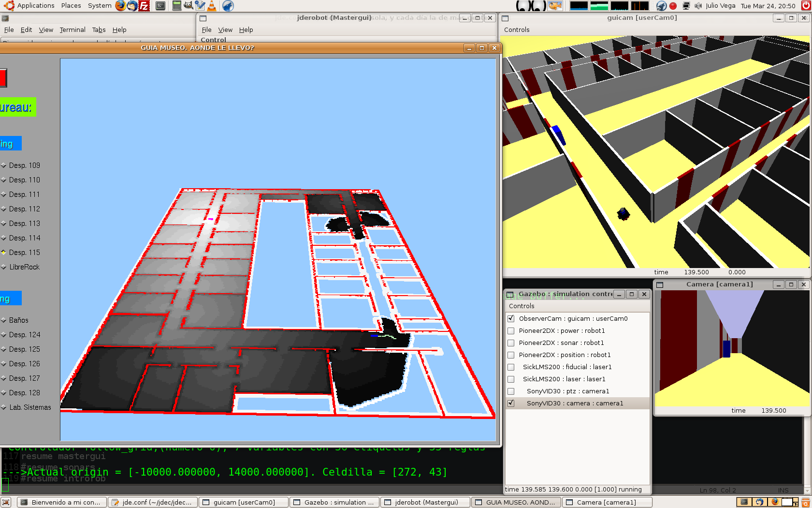
Task: Select the Desp. 115 destination radio
Action: point(3,253)
